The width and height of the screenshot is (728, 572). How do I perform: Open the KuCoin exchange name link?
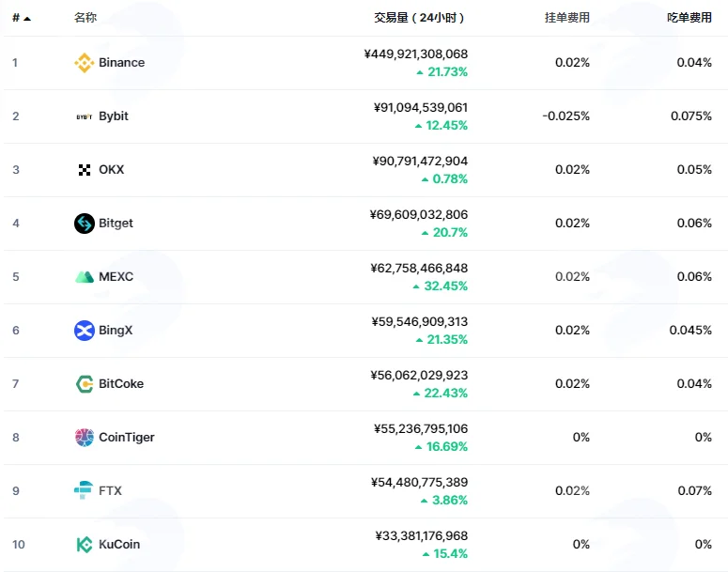tap(119, 544)
